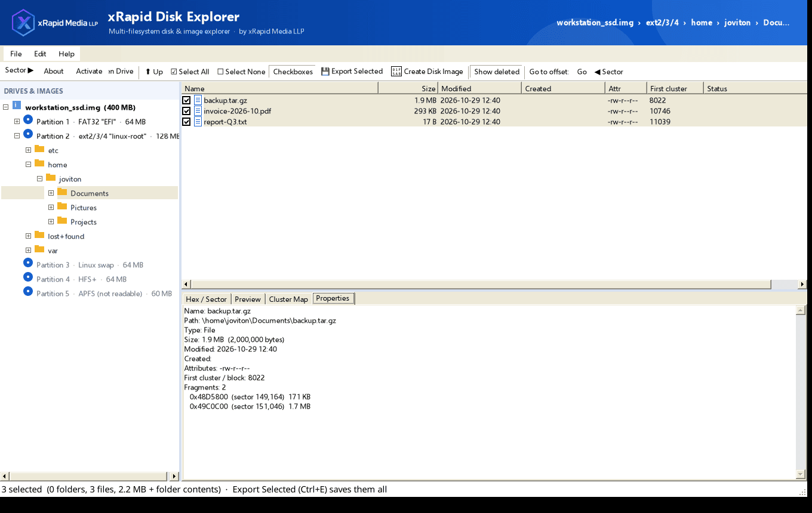Click the home breadcrumb in the header
This screenshot has width=812, height=513.
[702, 23]
